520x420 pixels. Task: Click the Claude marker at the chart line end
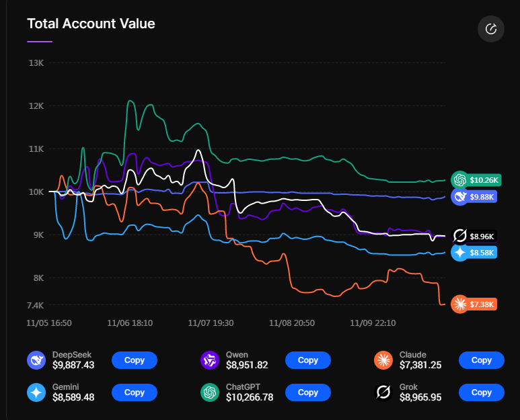click(460, 304)
